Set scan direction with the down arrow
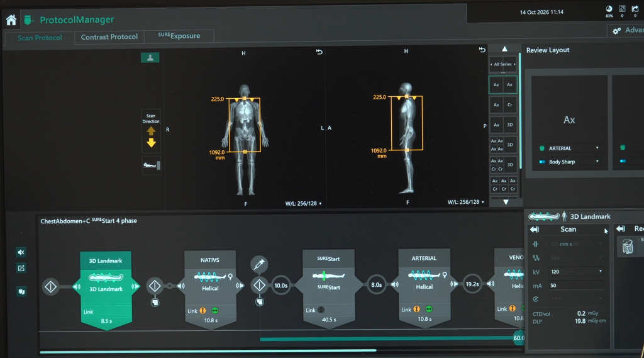 point(151,143)
